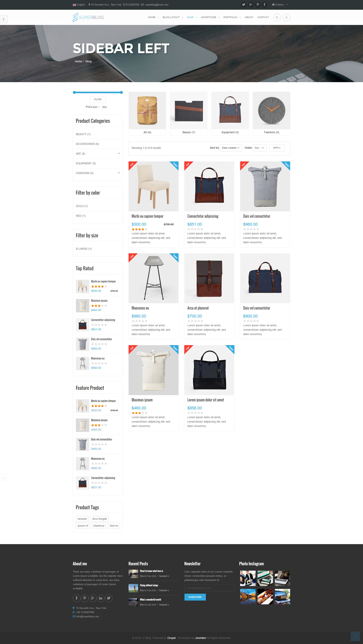The image size is (363, 644).
Task: Click the SUBSCRIBE newsletter button
Action: click(x=195, y=597)
